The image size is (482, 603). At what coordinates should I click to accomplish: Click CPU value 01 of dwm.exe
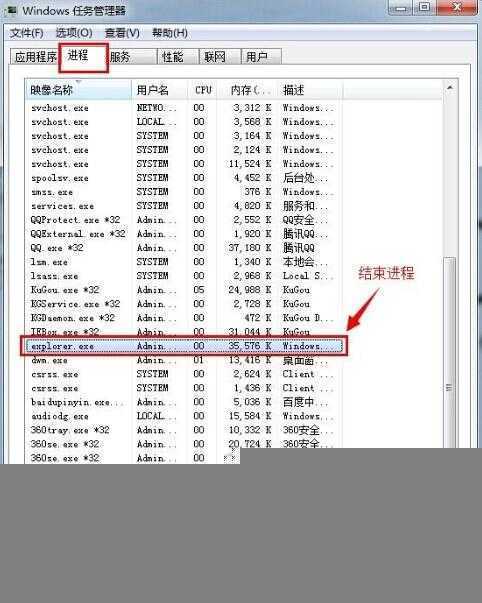(x=199, y=360)
